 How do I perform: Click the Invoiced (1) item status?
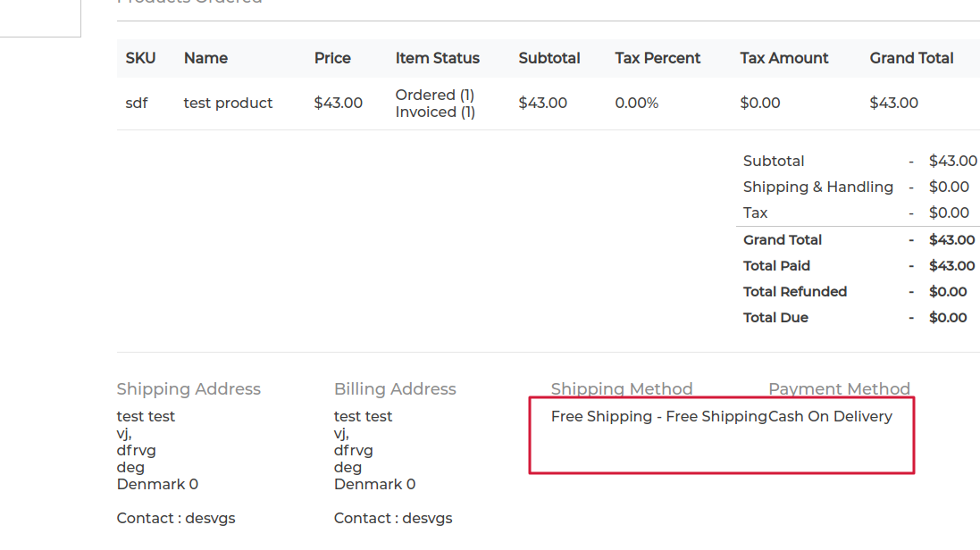pos(435,112)
